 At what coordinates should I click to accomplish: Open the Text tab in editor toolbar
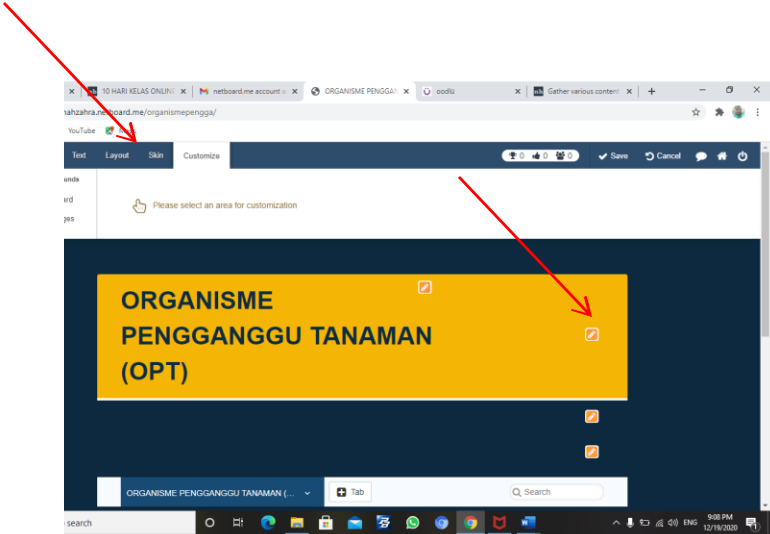tap(79, 156)
